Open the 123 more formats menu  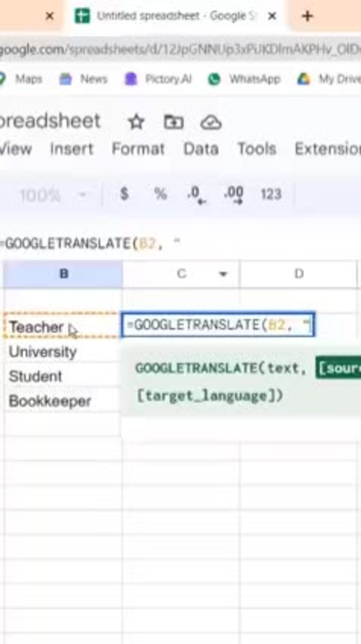coord(271,194)
